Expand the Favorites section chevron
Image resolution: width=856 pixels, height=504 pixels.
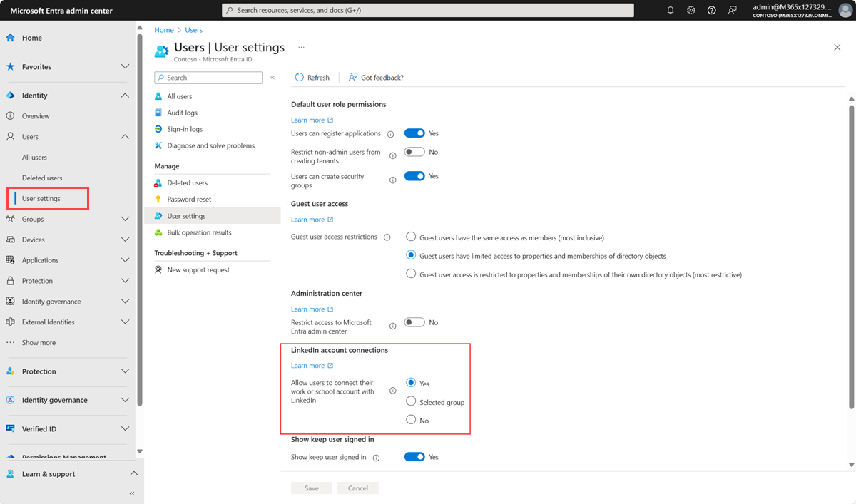click(x=125, y=66)
